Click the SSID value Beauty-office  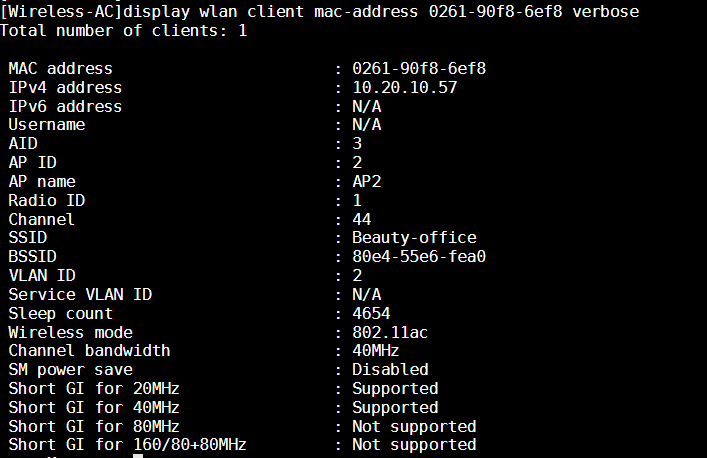(414, 238)
